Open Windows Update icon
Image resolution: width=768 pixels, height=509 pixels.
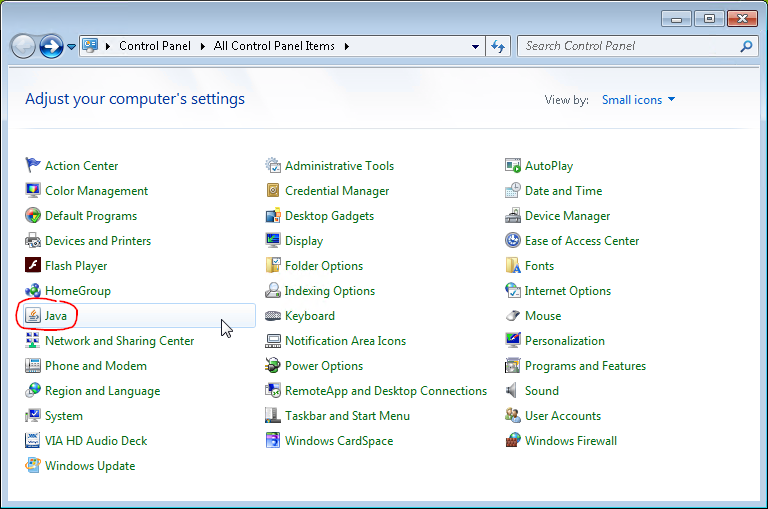coord(33,465)
